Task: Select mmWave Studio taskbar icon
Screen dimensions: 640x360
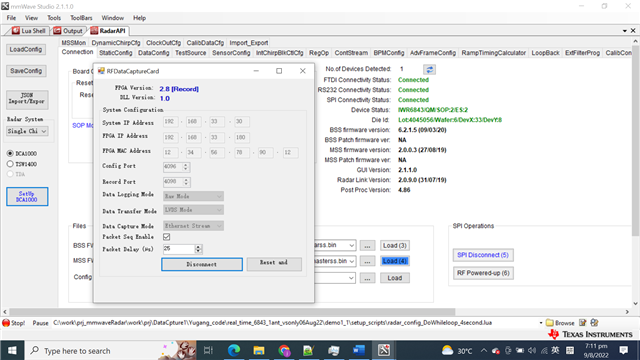Action: [384, 350]
